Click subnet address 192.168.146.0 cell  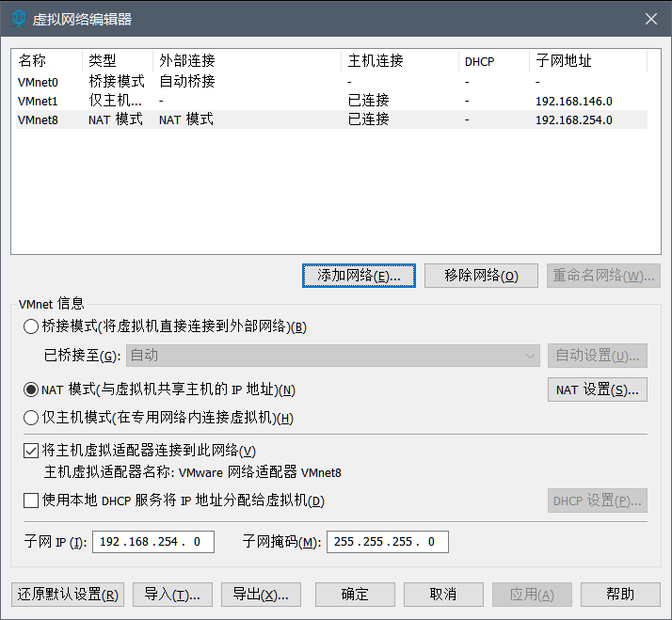point(574,102)
